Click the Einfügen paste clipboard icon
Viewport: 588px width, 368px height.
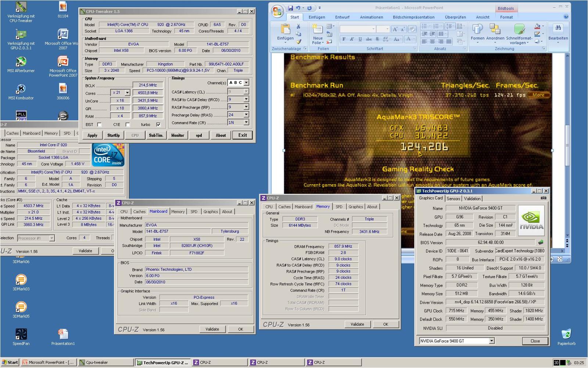coord(285,29)
